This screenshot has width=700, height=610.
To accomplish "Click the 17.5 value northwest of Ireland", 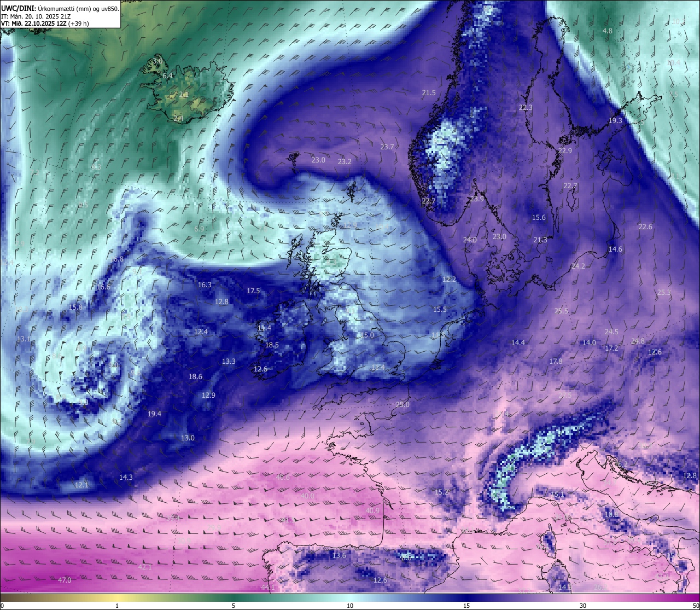I will tap(253, 291).
